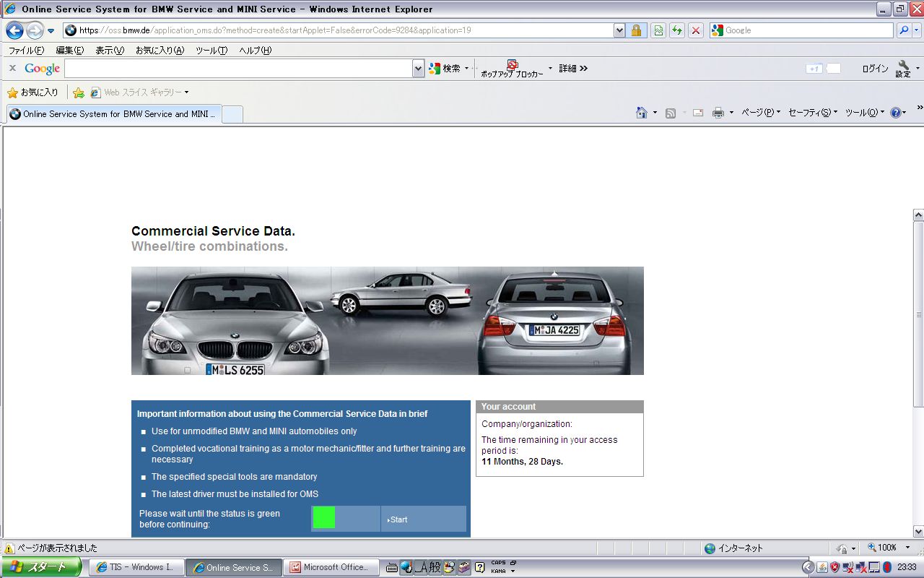Click the RSS feeds icon

[x=671, y=113]
